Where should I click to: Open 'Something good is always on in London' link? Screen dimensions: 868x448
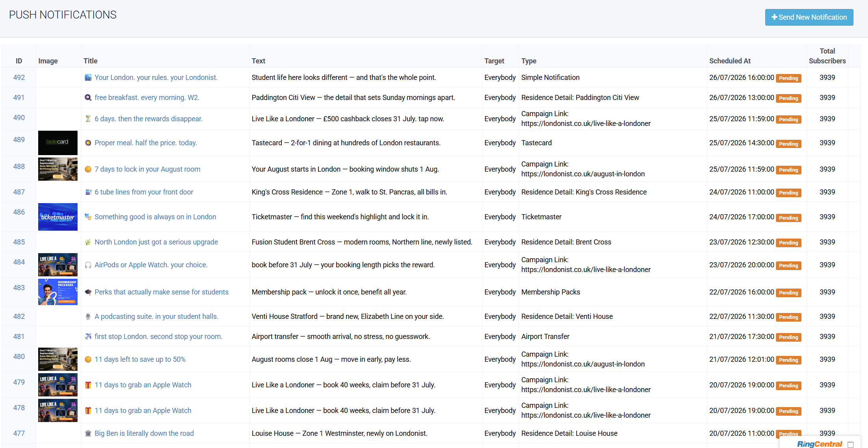click(x=155, y=217)
